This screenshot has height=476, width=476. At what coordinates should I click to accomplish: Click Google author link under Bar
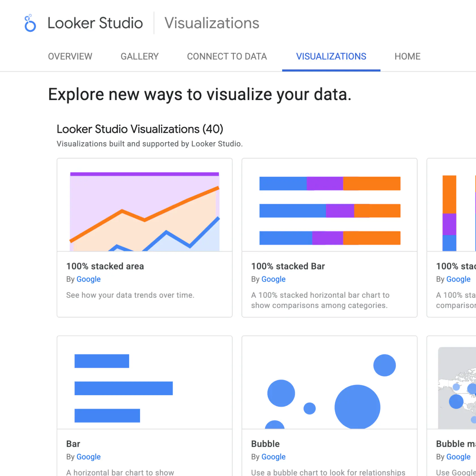(88, 457)
